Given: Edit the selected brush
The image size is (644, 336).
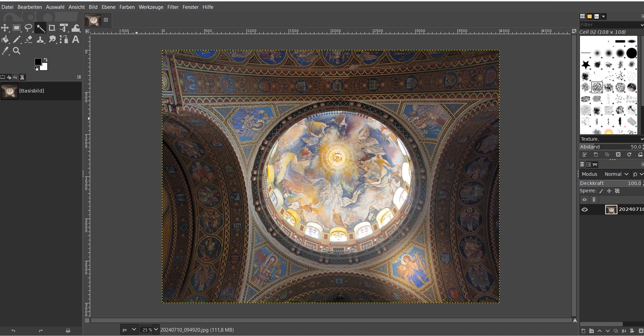Looking at the screenshot, I should (x=584, y=154).
